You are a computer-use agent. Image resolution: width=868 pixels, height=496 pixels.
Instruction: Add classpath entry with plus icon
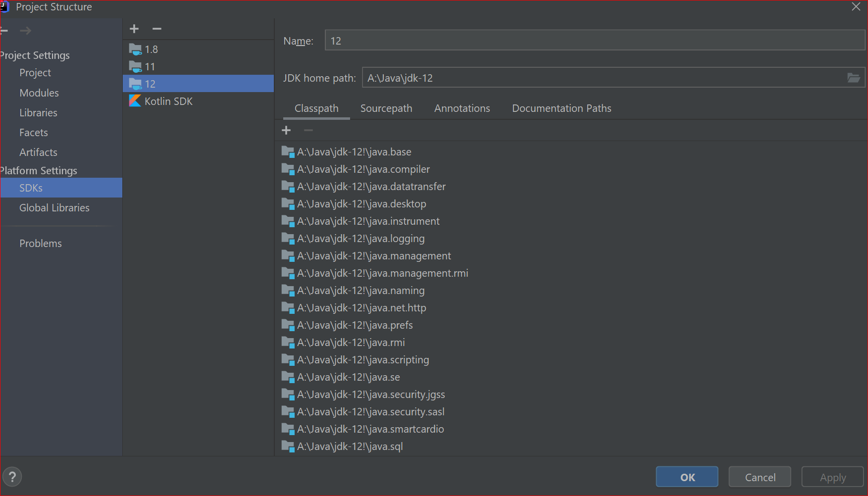pyautogui.click(x=286, y=131)
